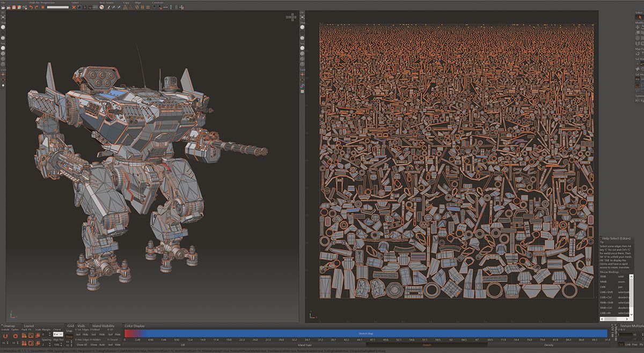The width and height of the screenshot is (644, 353).
Task: Collapse the Unwrap panel header
Action: (2, 325)
